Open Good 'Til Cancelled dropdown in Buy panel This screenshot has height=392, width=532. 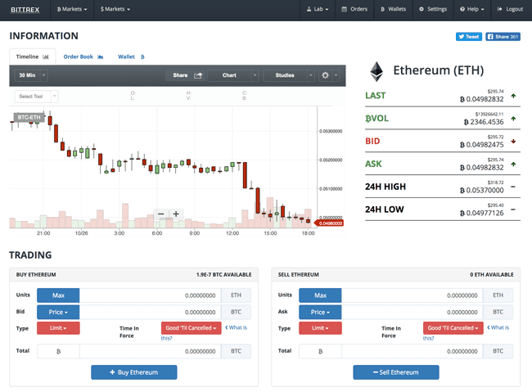[191, 328]
